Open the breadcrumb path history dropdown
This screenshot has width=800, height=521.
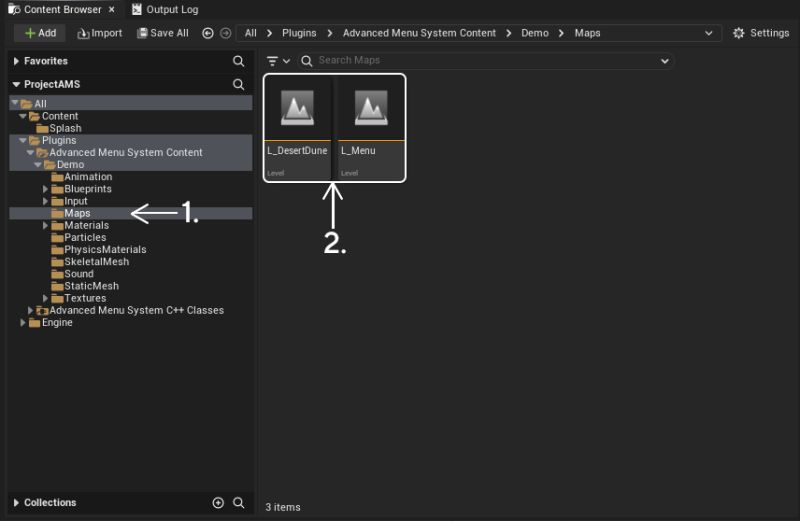click(x=709, y=33)
